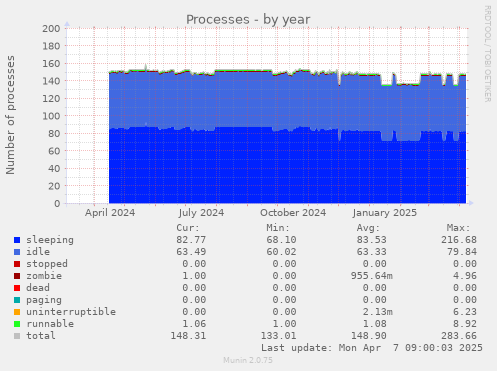
Task: Click sleeping average value 83.53
Action: pyautogui.click(x=372, y=240)
